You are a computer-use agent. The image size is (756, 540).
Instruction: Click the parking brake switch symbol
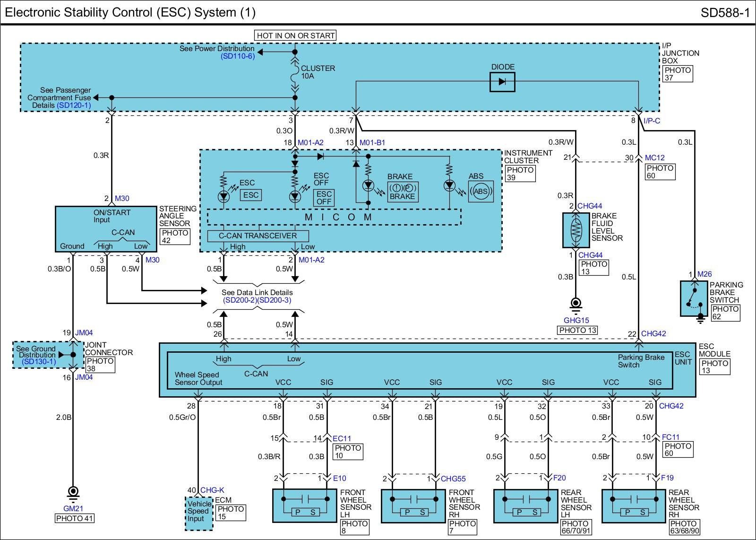694,298
